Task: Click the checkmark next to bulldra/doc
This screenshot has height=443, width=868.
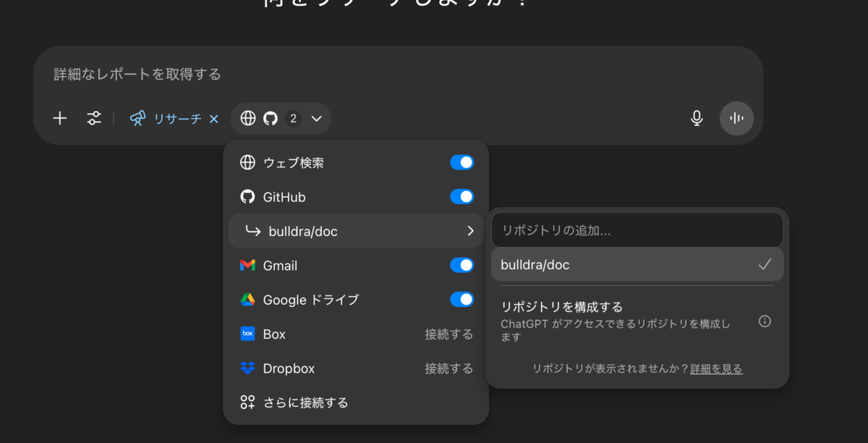Action: tap(765, 265)
